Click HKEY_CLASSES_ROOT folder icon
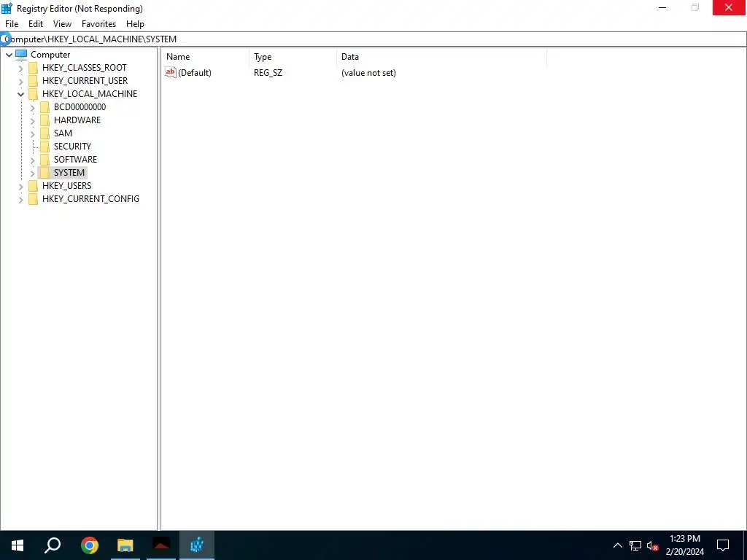Image resolution: width=747 pixels, height=560 pixels. point(33,68)
